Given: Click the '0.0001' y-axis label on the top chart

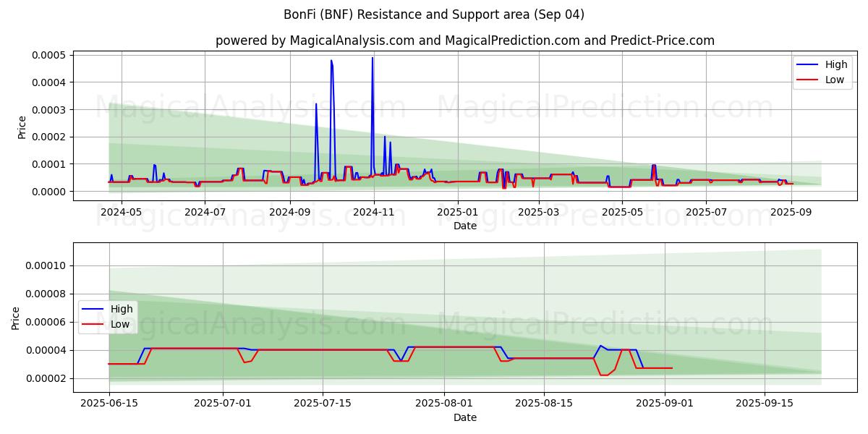Looking at the screenshot, I should point(51,164).
